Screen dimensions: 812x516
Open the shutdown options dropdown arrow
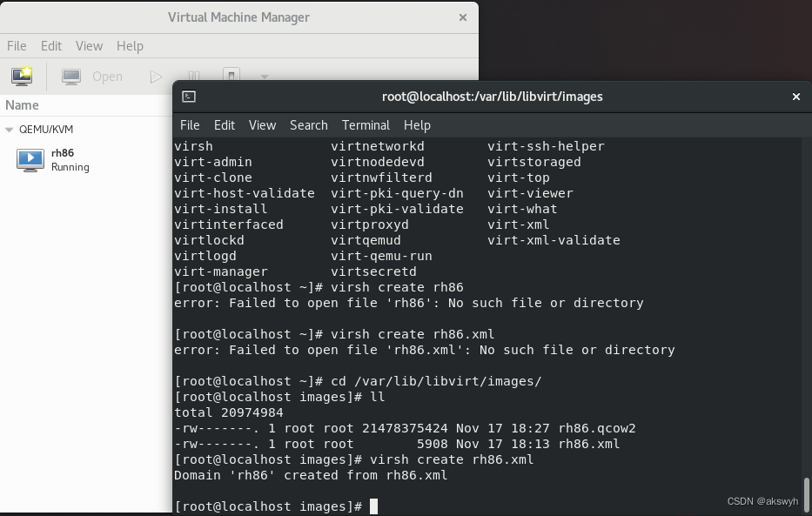tap(264, 77)
